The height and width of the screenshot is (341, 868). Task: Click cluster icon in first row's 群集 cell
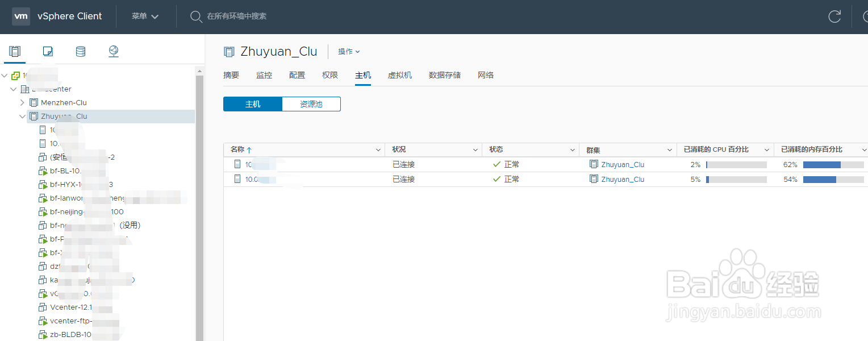pos(594,164)
